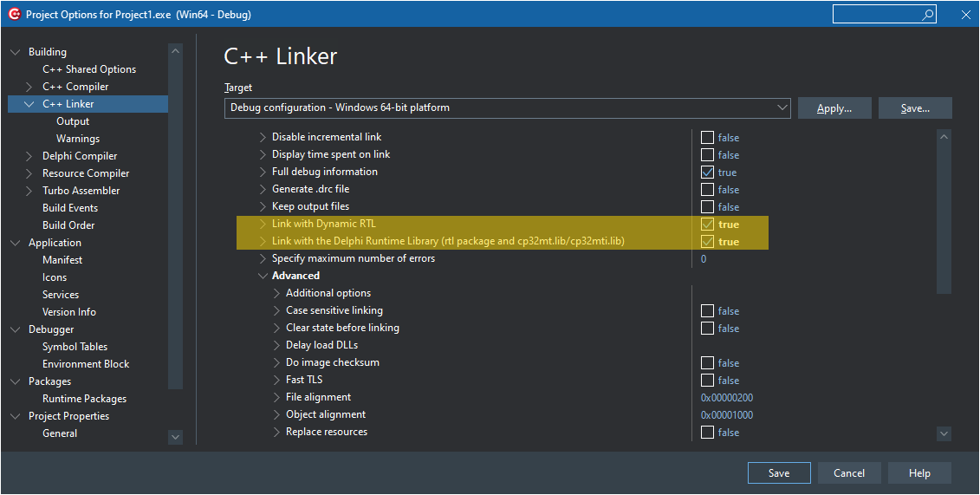Image resolution: width=980 pixels, height=495 pixels.
Task: Select Output under C++ Linker
Action: click(x=73, y=121)
